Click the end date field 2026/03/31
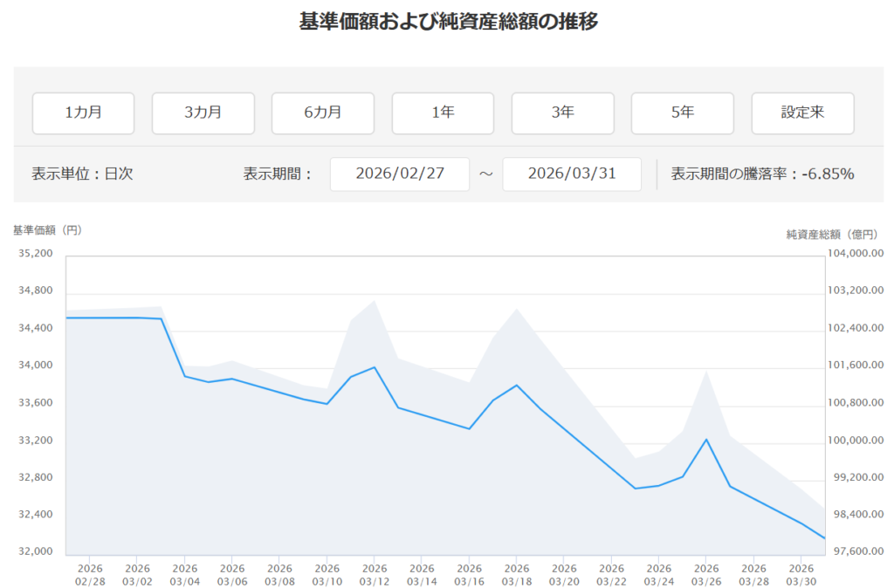Image resolution: width=894 pixels, height=588 pixels. (572, 174)
